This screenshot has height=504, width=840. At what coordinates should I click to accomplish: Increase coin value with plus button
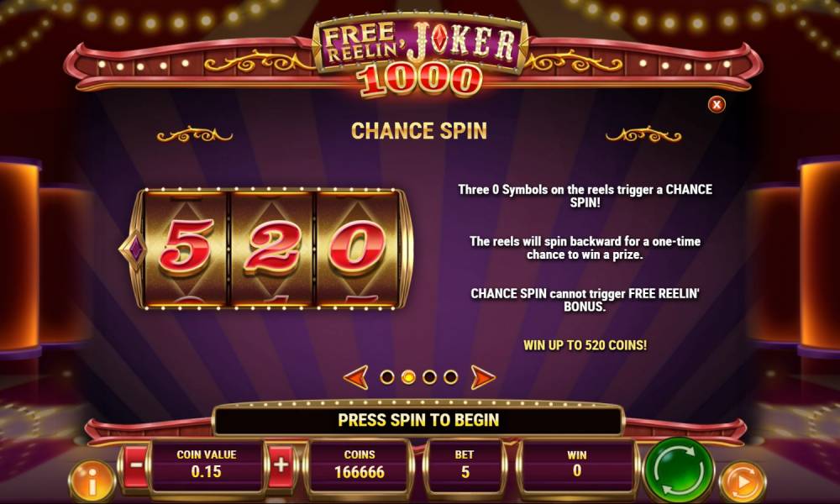(281, 466)
